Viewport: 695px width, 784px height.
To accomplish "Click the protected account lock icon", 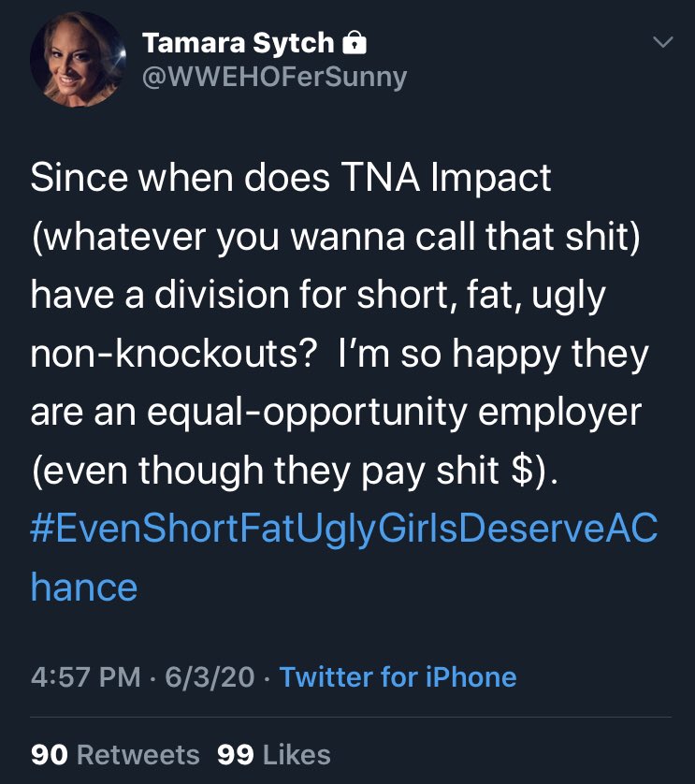I will coord(355,42).
